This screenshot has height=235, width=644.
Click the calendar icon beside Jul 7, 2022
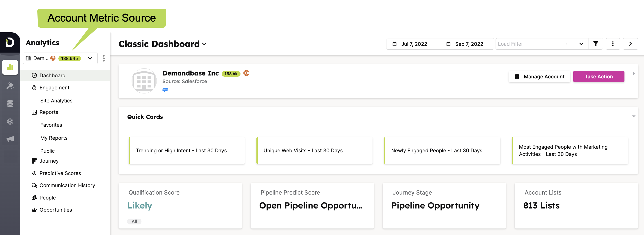pyautogui.click(x=395, y=44)
